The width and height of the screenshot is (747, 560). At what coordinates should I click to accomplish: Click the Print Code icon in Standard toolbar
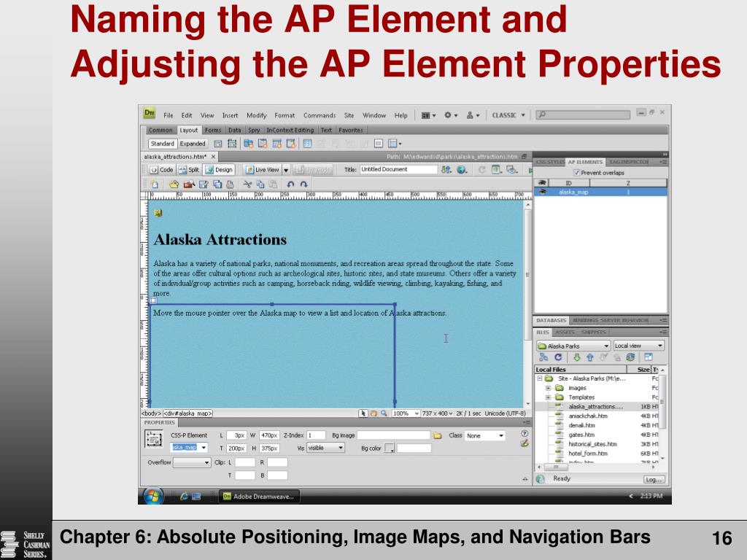230,184
